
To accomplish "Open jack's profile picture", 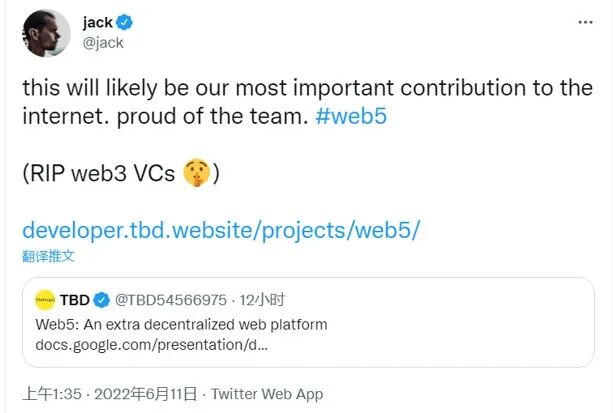I will coord(46,33).
